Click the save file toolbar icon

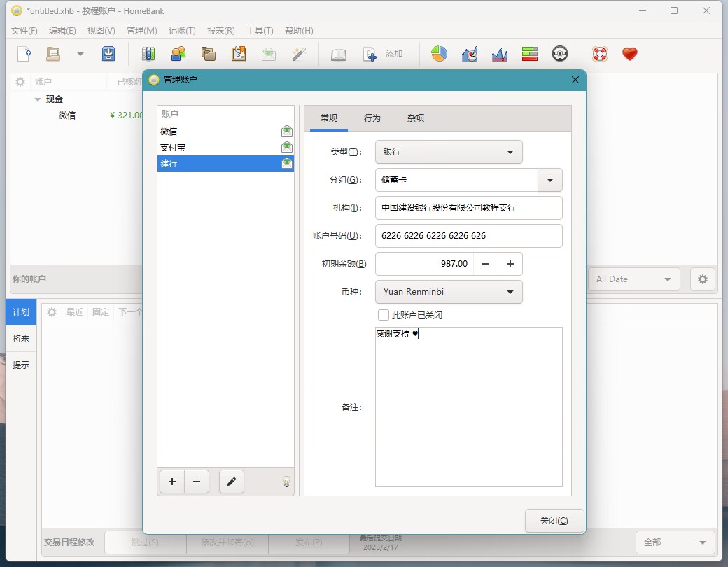pyautogui.click(x=108, y=54)
